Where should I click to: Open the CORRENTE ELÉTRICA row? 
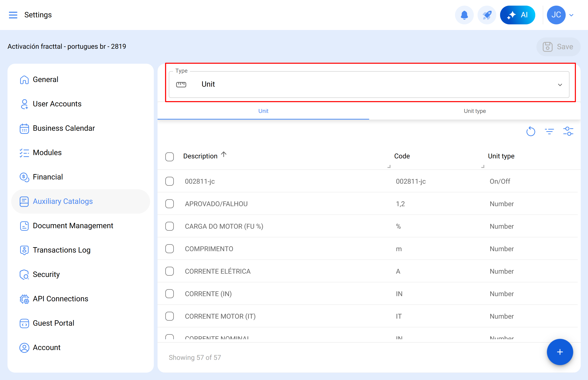coord(218,271)
